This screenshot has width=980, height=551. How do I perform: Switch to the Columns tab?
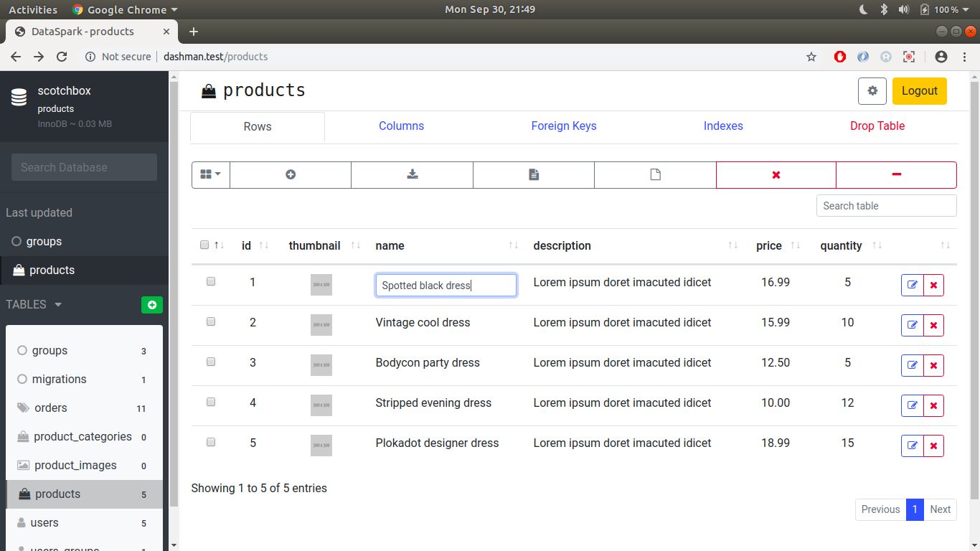click(401, 126)
